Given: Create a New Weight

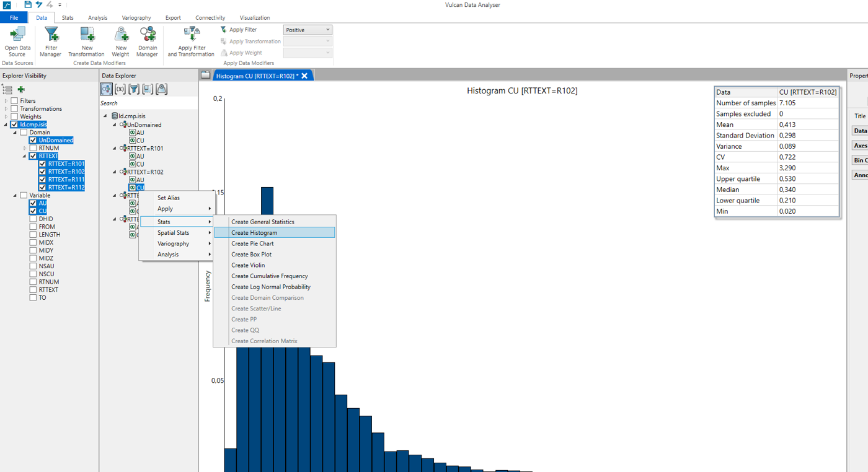Looking at the screenshot, I should pos(121,42).
